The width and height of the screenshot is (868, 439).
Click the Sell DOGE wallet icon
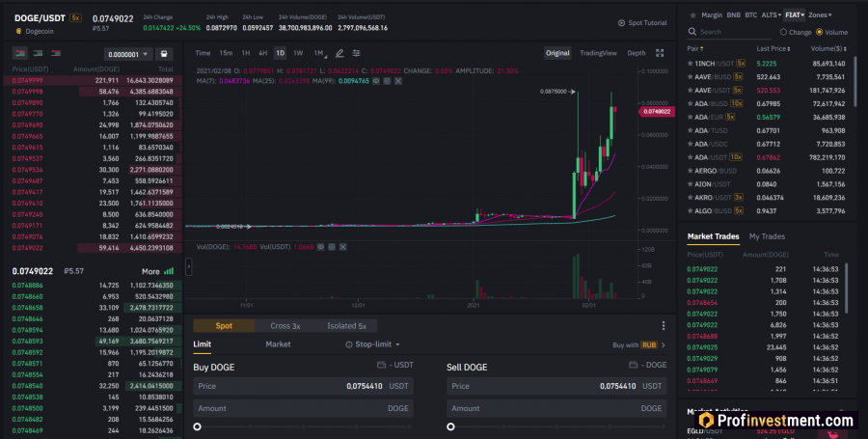[634, 365]
